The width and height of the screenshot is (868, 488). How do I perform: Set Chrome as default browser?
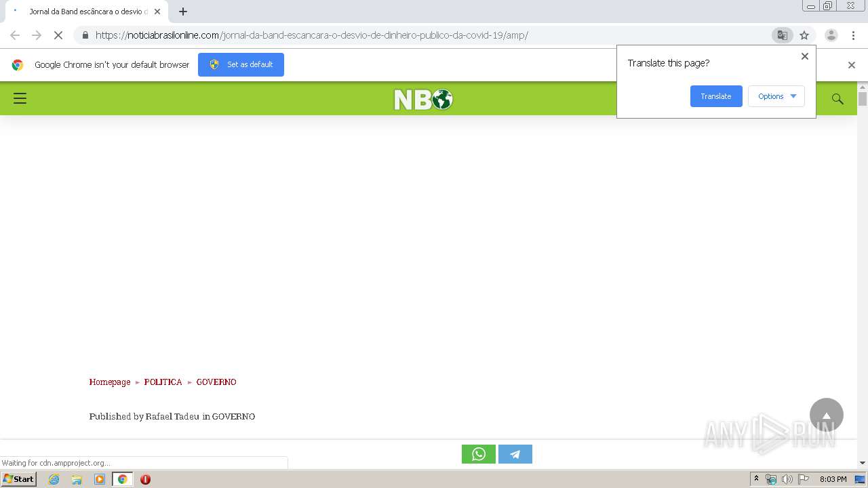pyautogui.click(x=241, y=64)
